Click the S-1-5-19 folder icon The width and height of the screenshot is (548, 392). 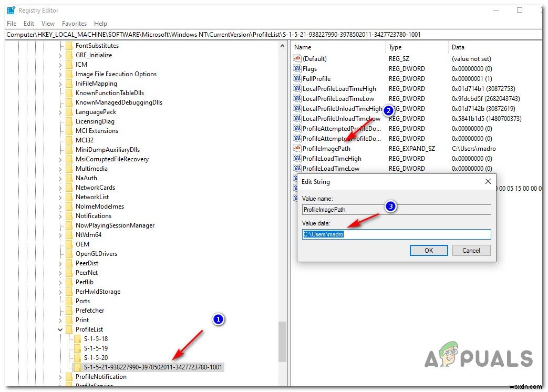point(78,348)
